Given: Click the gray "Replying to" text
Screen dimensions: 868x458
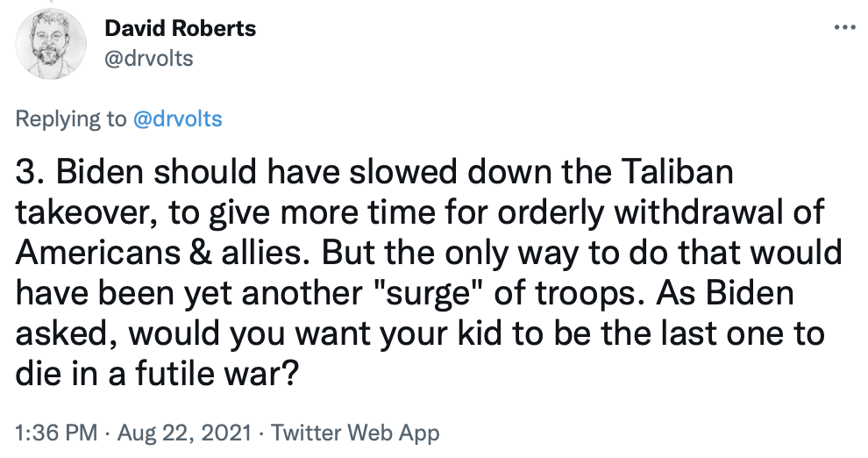Looking at the screenshot, I should click(72, 118).
